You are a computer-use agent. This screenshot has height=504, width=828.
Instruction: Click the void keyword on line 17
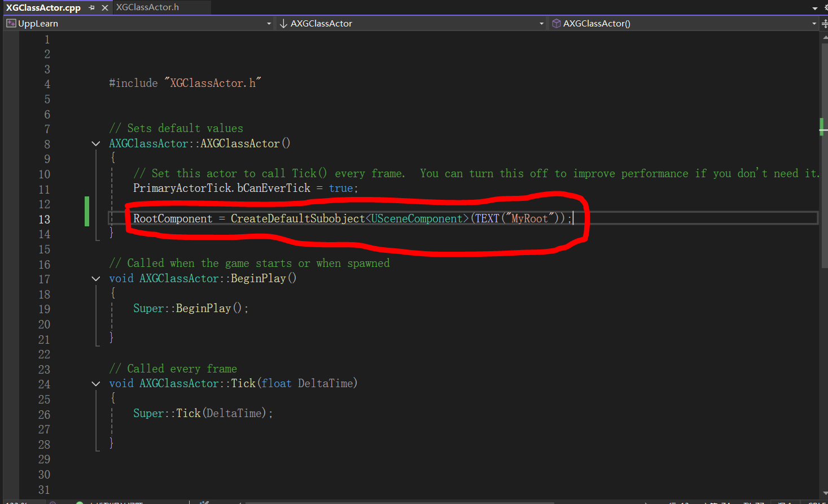click(x=121, y=279)
